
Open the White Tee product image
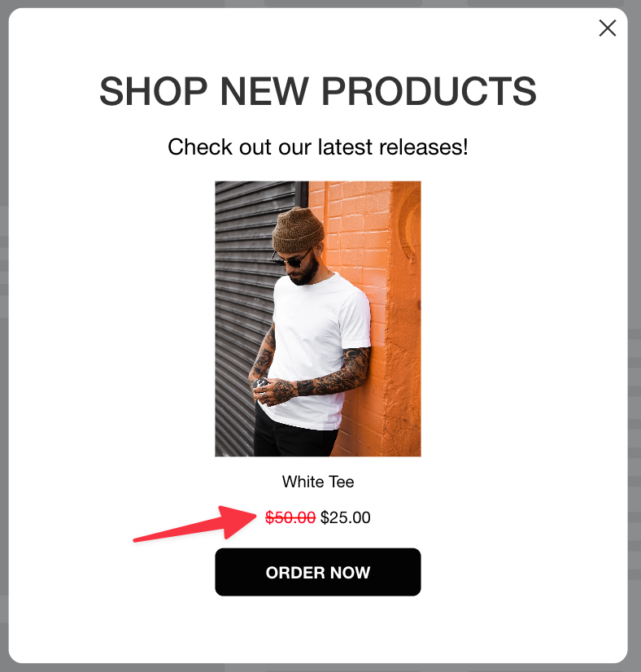point(318,319)
